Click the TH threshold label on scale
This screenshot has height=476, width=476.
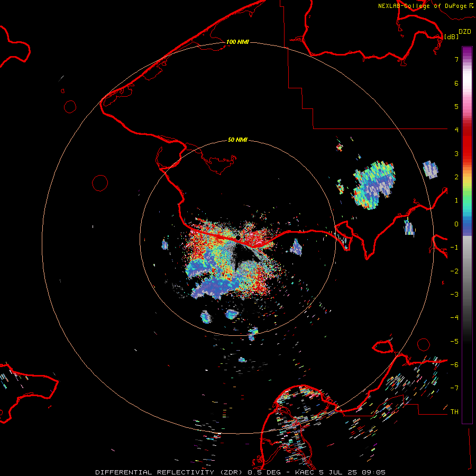pyautogui.click(x=454, y=411)
